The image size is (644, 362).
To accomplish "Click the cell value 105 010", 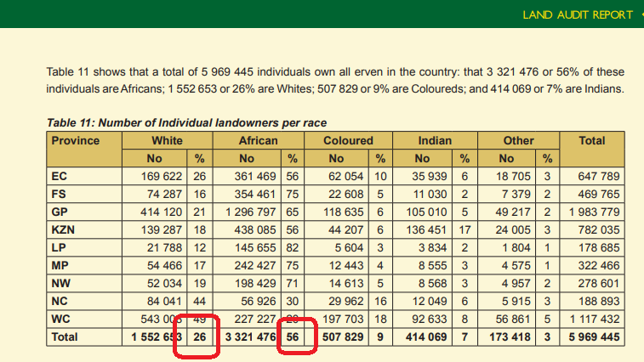I will coord(426,212).
